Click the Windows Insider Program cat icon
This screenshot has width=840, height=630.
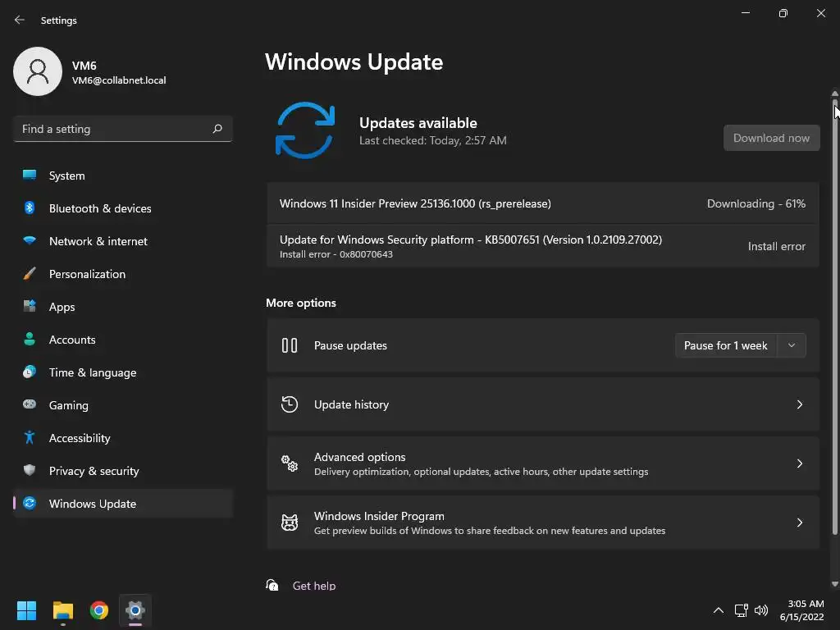click(290, 523)
